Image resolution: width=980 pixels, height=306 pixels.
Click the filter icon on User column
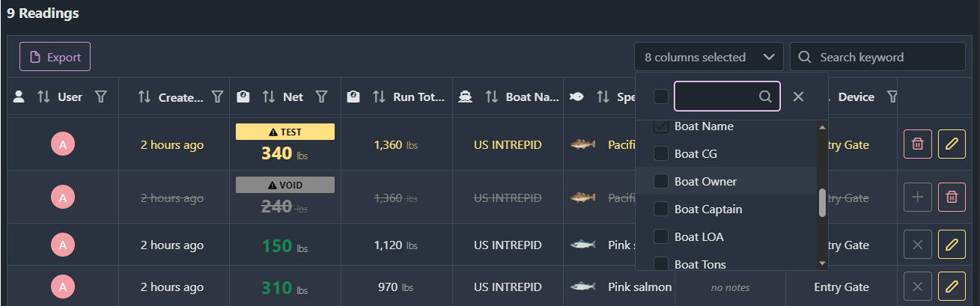tap(101, 97)
